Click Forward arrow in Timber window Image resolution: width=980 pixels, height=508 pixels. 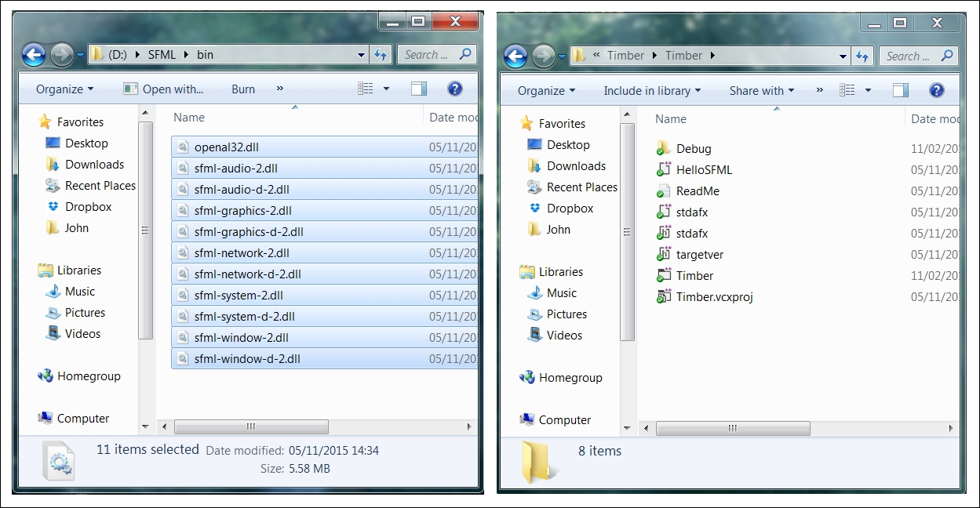[x=542, y=56]
